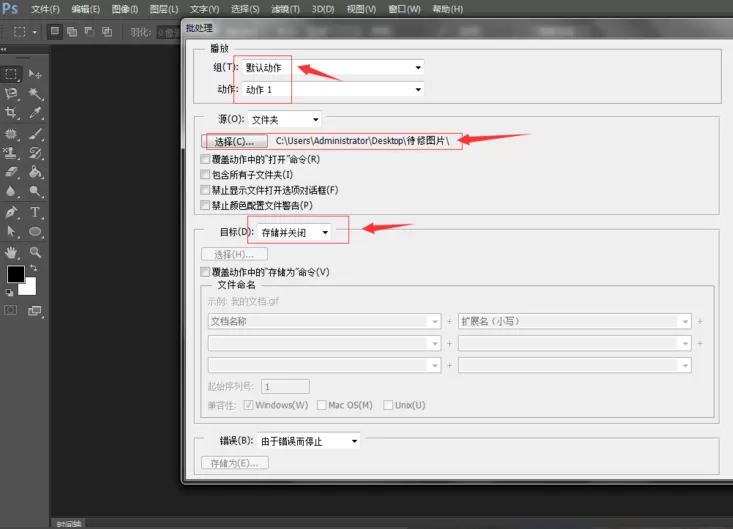Swap foreground and background colors
This screenshot has width=733, height=529.
point(34,268)
